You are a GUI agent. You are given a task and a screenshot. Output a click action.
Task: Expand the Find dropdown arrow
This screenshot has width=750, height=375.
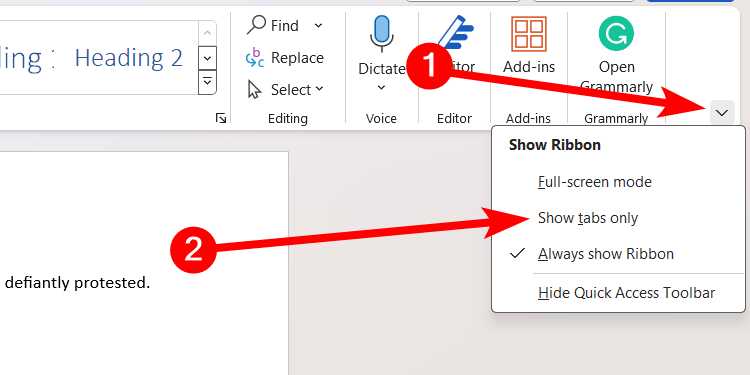point(319,25)
